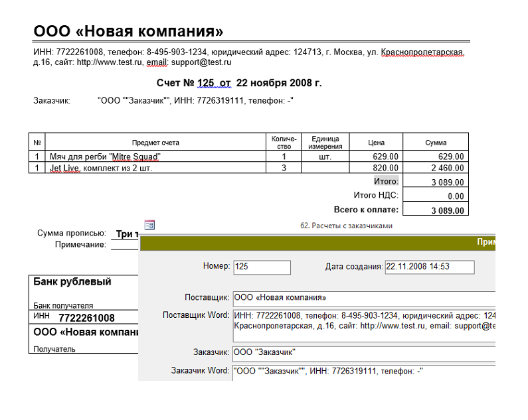Viewport: 528px width, 420px height.
Task: Click the document heading ООО «Новая компания»
Action: pyautogui.click(x=128, y=31)
